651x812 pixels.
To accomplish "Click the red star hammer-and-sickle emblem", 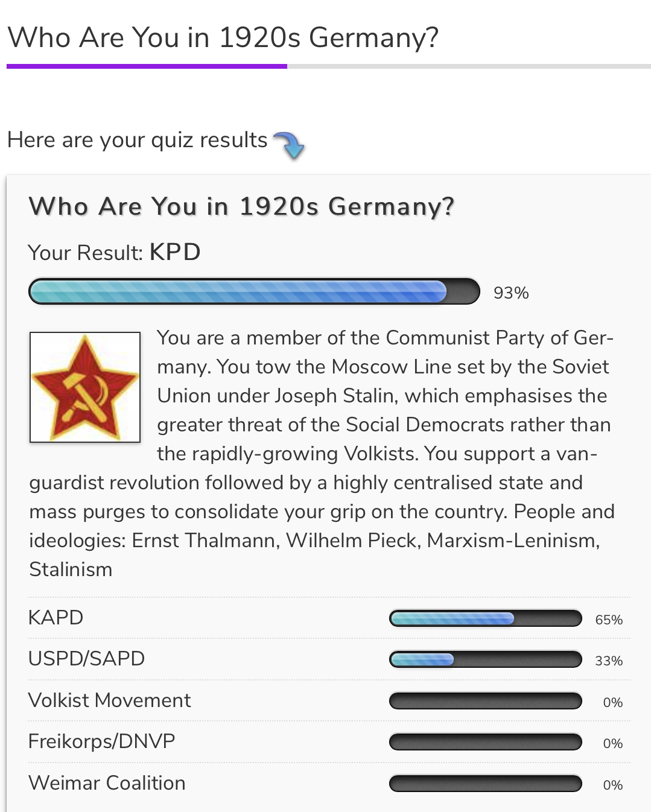I will coord(84,387).
